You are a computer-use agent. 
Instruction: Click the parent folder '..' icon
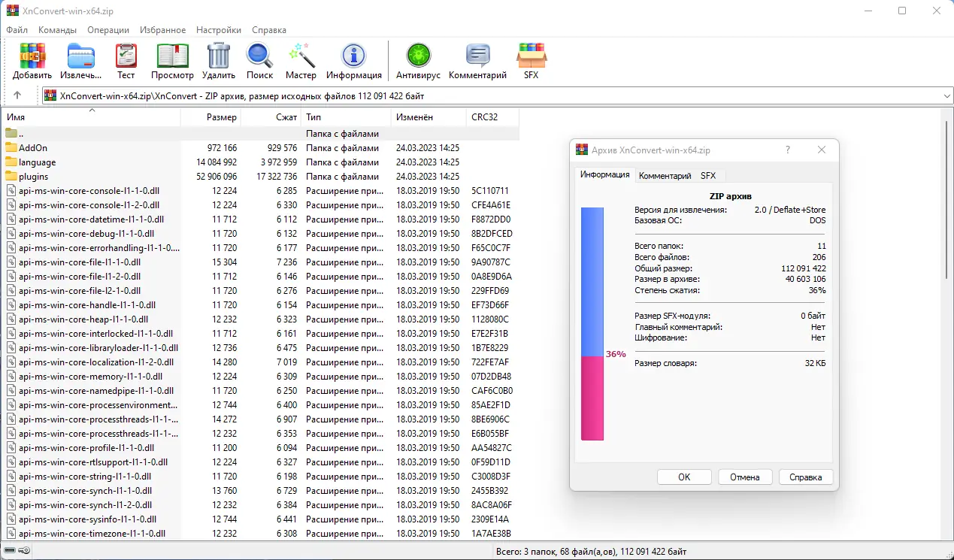pos(11,134)
